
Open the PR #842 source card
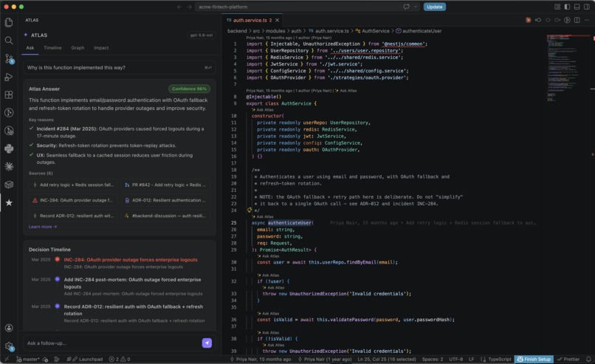(x=165, y=185)
